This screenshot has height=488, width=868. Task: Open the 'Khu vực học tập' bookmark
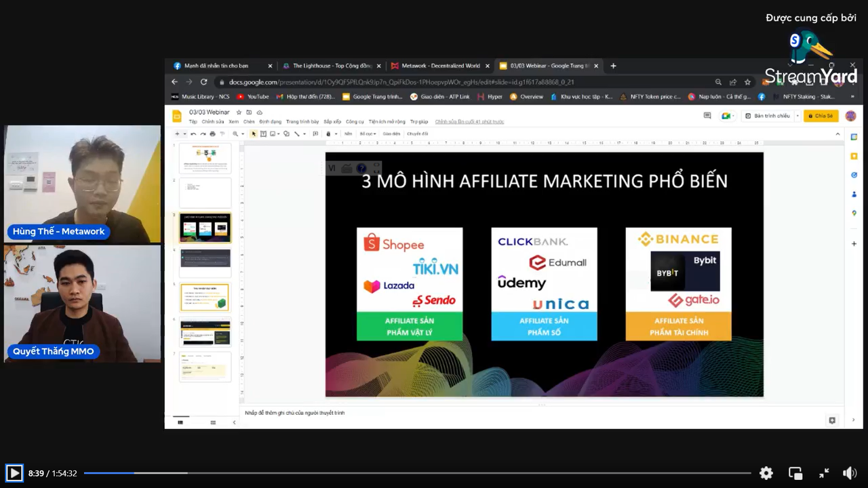(583, 97)
